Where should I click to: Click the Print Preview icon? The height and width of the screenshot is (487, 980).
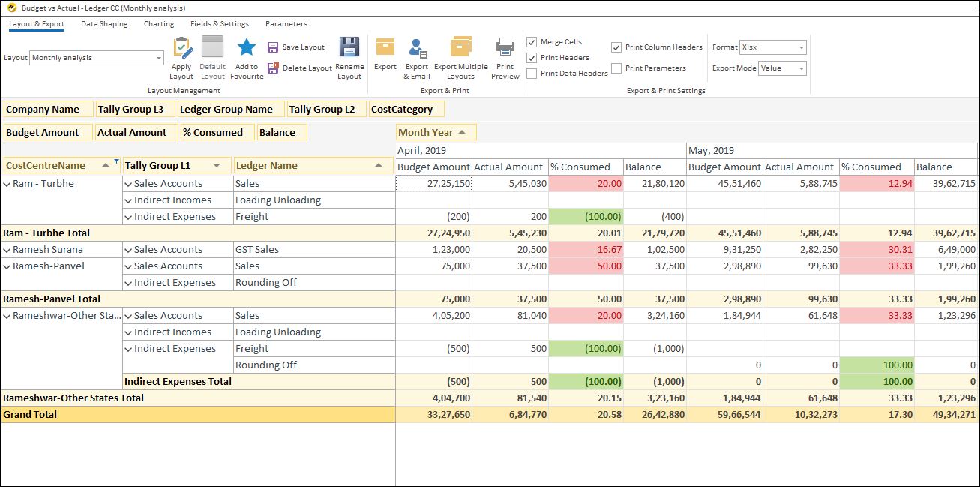(505, 56)
